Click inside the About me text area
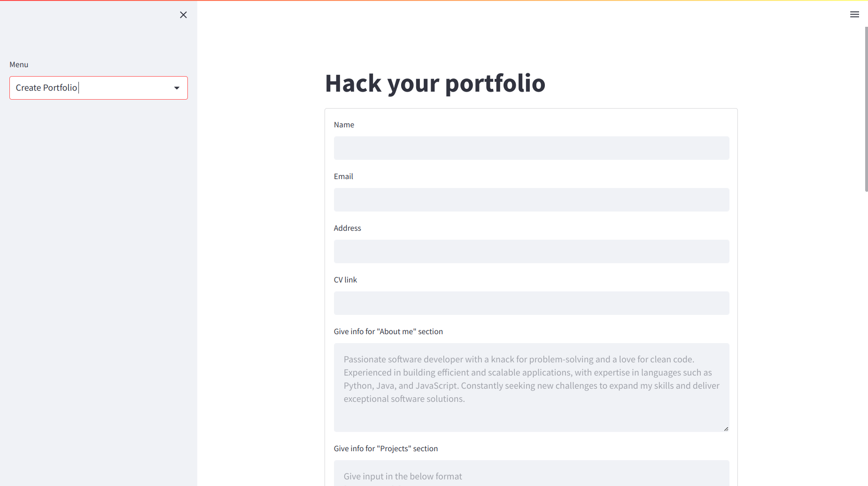 (531, 387)
